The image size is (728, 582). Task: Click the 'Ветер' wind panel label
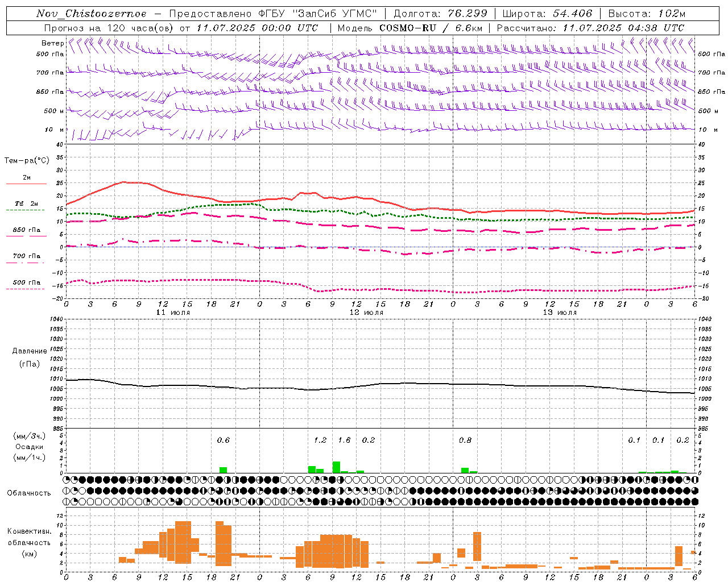pyautogui.click(x=52, y=43)
